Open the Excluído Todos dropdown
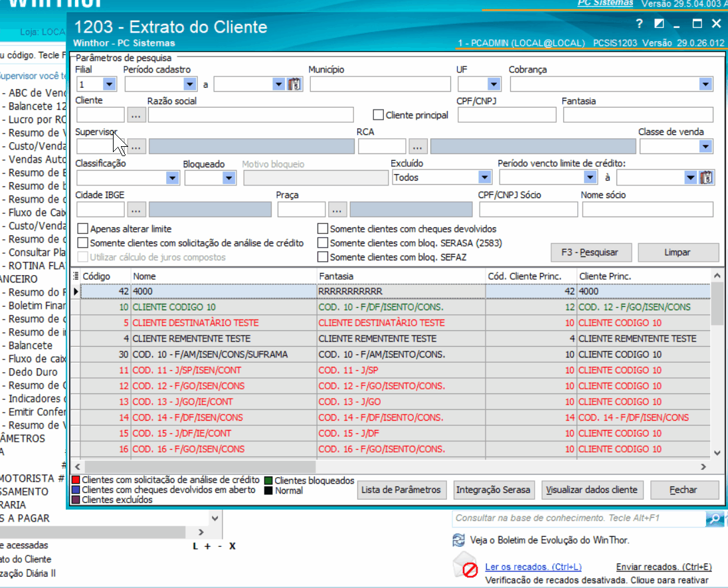 pos(484,177)
